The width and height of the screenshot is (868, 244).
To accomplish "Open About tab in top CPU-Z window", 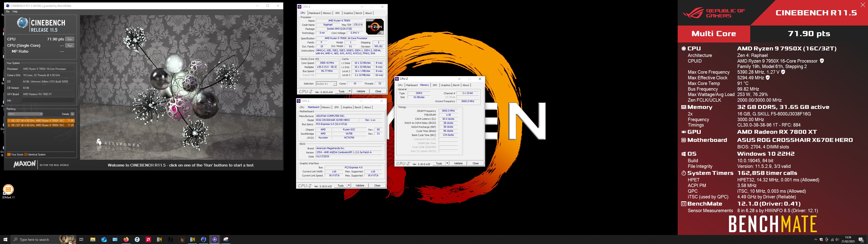I will point(369,13).
